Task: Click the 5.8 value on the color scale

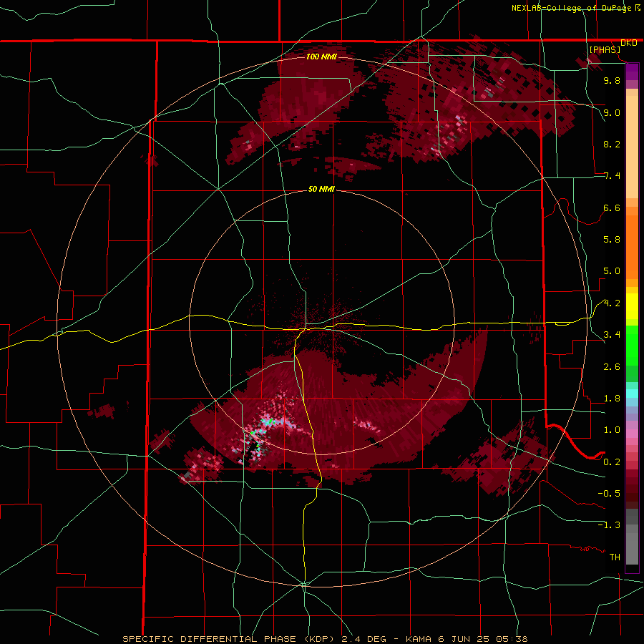Action: coord(612,240)
